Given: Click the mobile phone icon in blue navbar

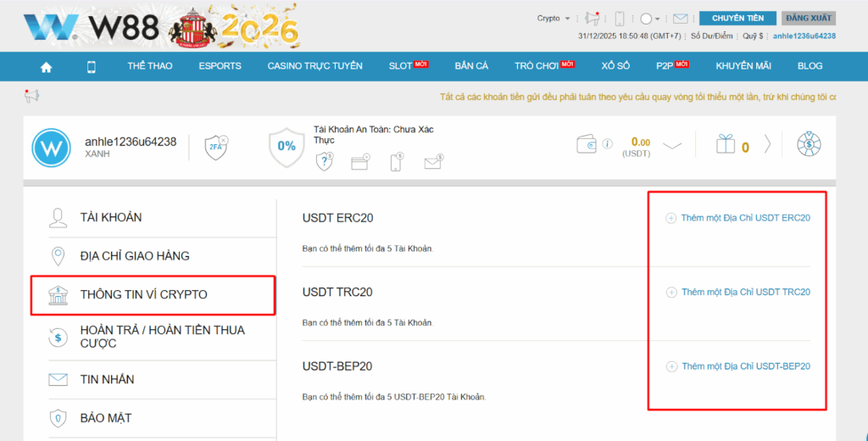Looking at the screenshot, I should [x=92, y=67].
